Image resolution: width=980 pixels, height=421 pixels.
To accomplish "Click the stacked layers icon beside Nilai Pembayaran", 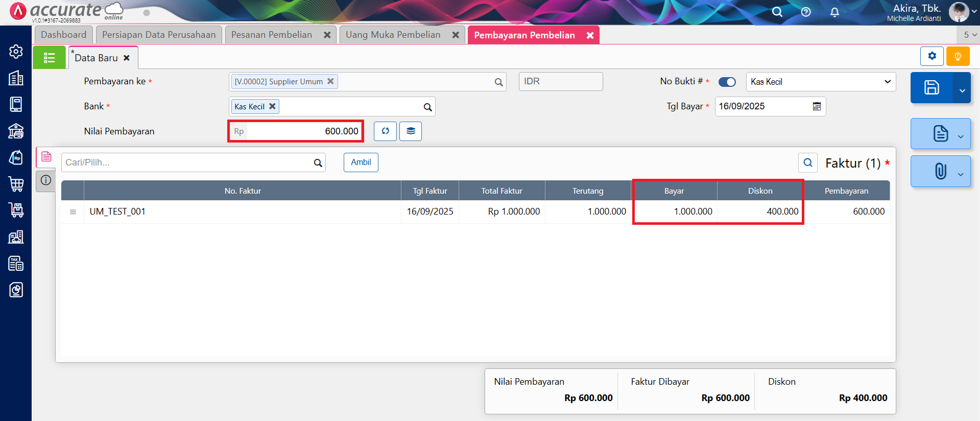I will pyautogui.click(x=411, y=131).
